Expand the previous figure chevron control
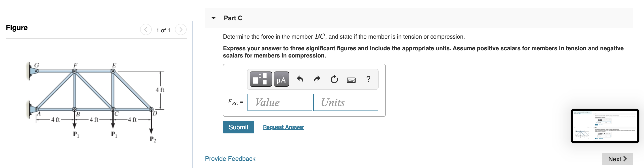 (x=146, y=29)
